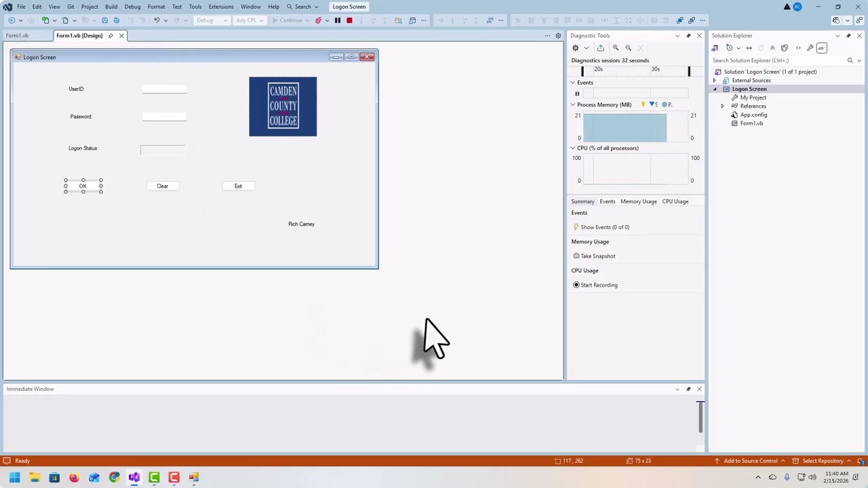Click Switch Views icon in Solution Explorer

[x=715, y=48]
